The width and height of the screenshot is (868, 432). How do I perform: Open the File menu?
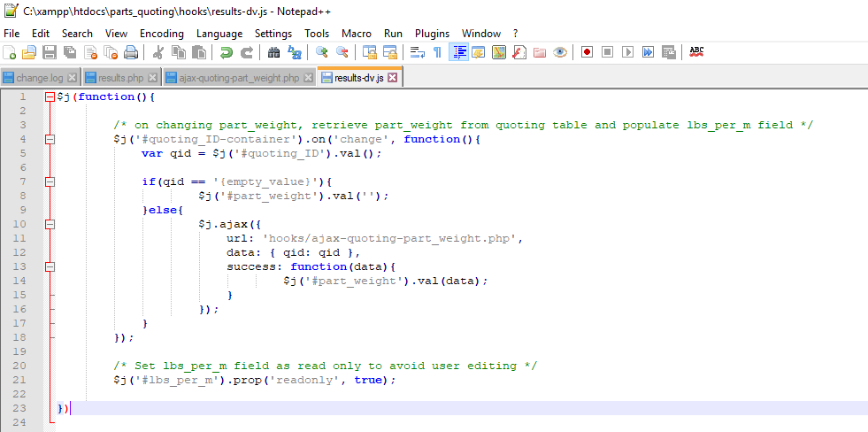click(x=12, y=34)
